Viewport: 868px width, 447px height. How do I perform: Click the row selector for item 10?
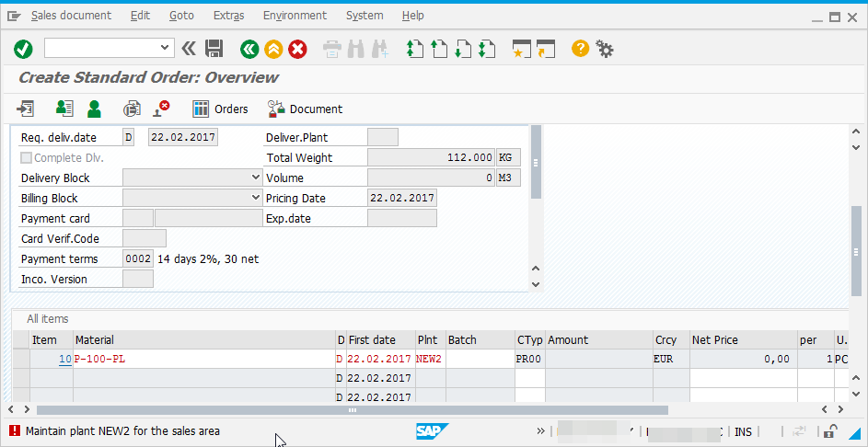(21, 359)
